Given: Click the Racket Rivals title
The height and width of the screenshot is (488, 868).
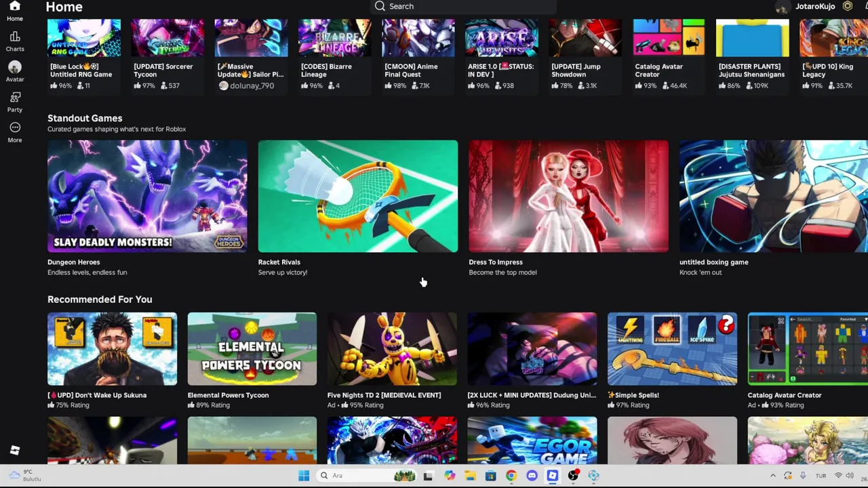Looking at the screenshot, I should pyautogui.click(x=279, y=262).
